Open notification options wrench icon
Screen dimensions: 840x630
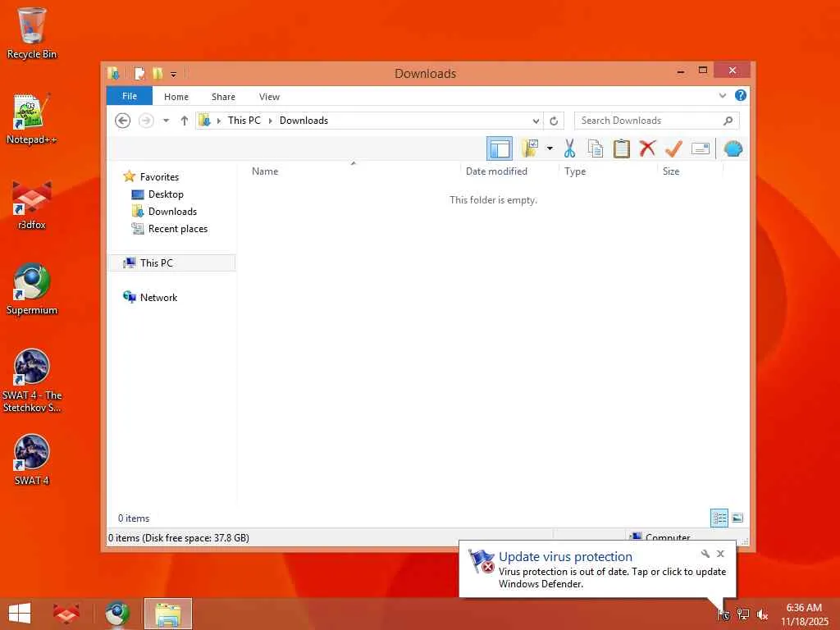point(705,554)
